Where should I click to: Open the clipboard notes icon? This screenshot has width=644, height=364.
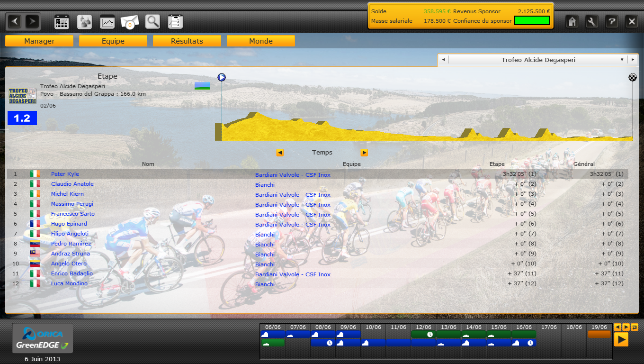point(176,22)
